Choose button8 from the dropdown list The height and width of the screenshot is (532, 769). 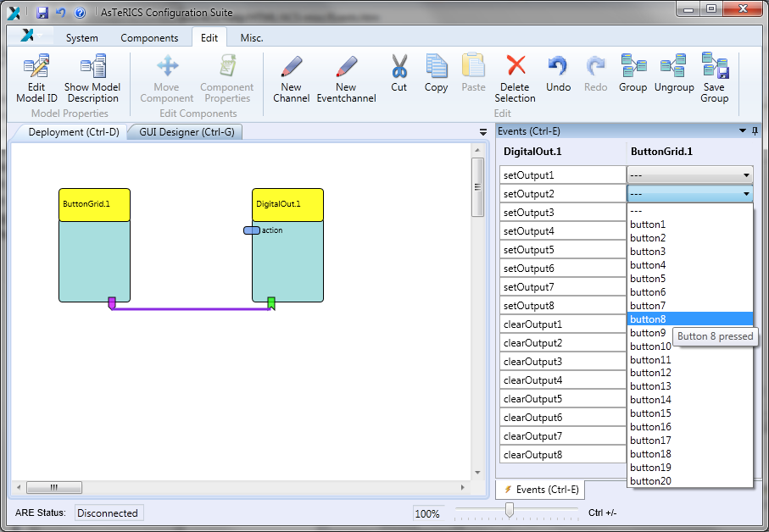[x=649, y=319]
